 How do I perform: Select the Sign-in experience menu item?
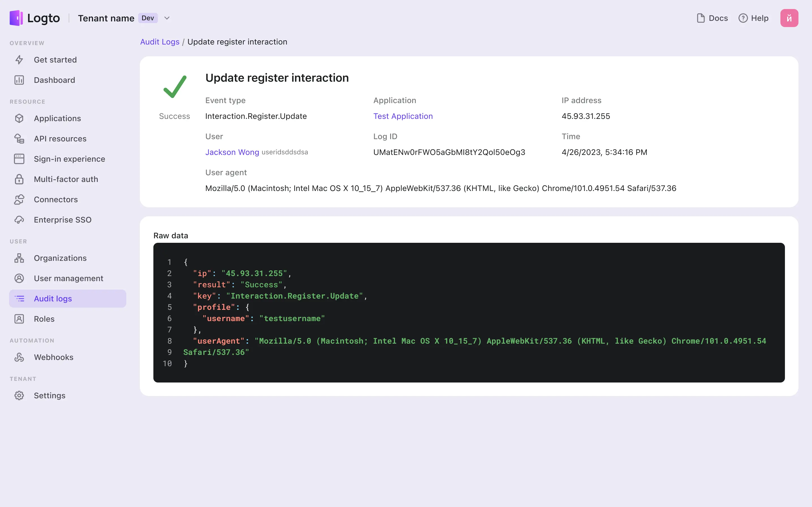[x=70, y=159]
